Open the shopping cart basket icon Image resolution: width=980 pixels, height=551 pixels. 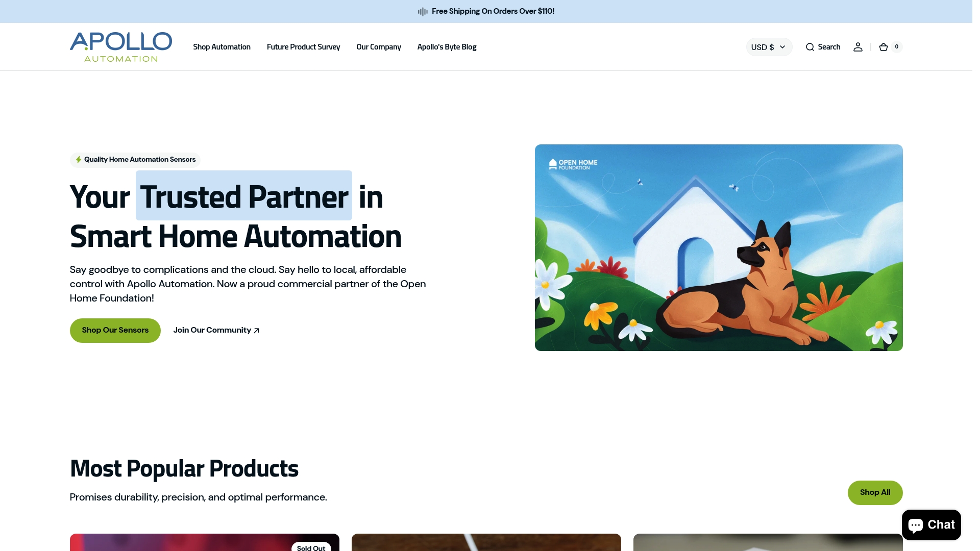pyautogui.click(x=884, y=47)
